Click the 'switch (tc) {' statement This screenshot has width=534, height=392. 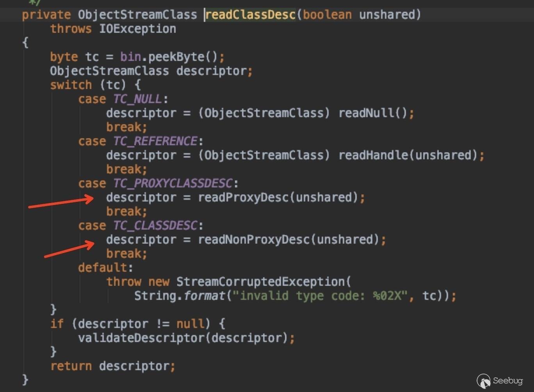tap(95, 85)
